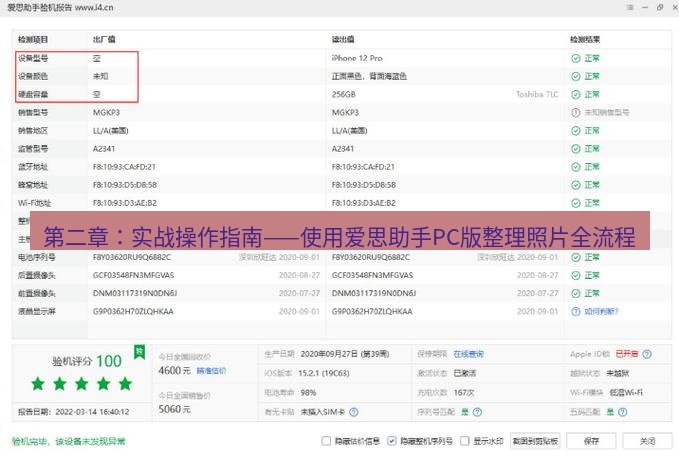Click MGKP3 in the 出厂值 column
Image resolution: width=679 pixels, height=460 pixels.
click(x=106, y=113)
